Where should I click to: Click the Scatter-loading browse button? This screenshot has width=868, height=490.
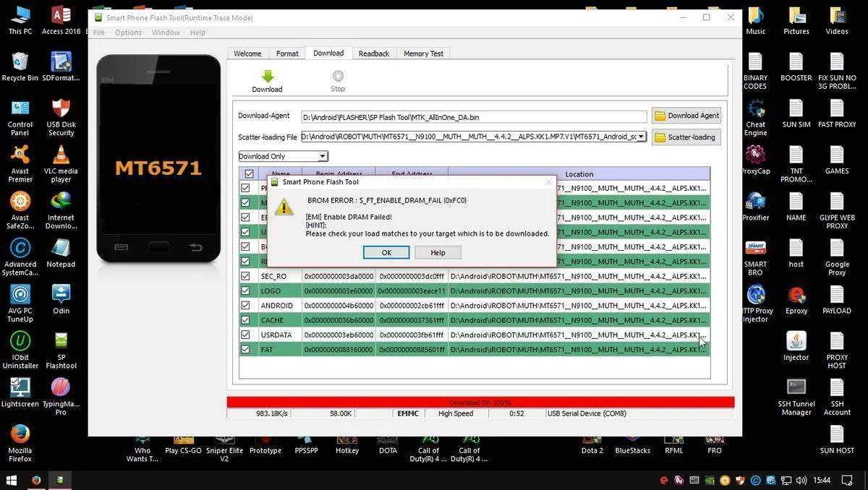tap(686, 137)
